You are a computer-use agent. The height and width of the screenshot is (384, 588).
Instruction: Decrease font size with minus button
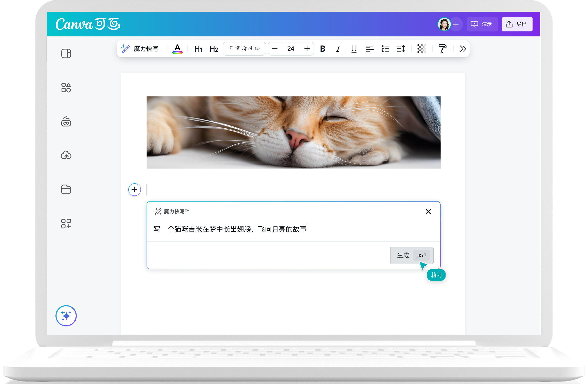point(275,49)
